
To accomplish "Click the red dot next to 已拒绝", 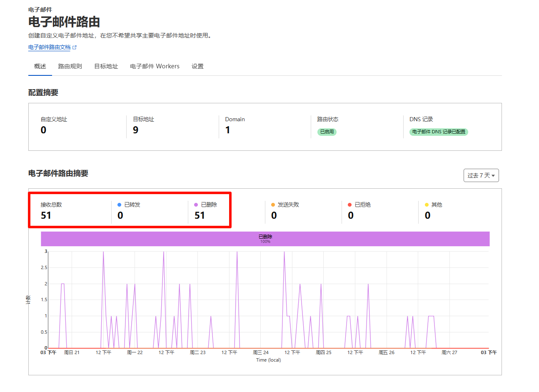I will click(x=350, y=205).
